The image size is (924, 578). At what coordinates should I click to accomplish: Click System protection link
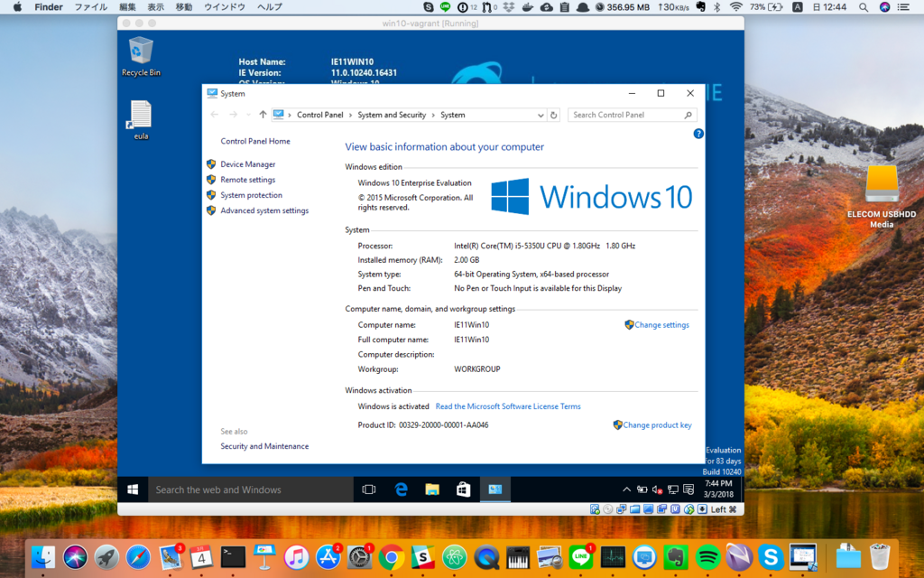click(x=251, y=195)
